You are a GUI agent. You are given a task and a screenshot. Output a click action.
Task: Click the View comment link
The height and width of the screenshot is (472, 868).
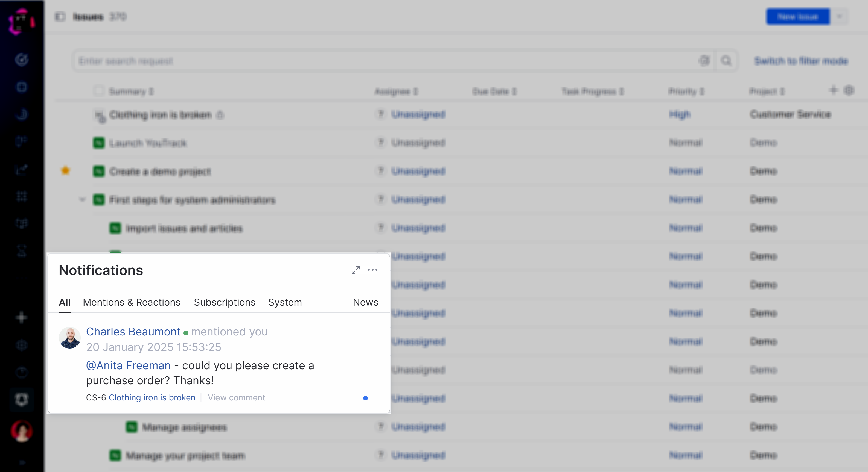(236, 398)
